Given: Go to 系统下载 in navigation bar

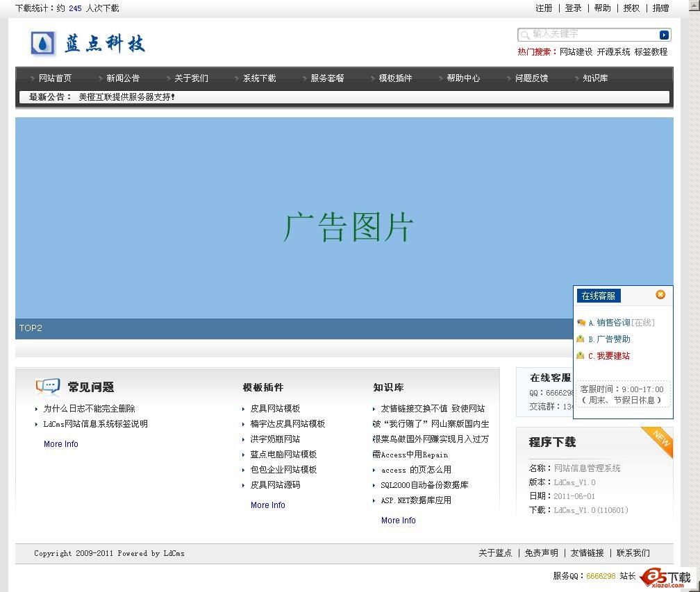Looking at the screenshot, I should 259,78.
